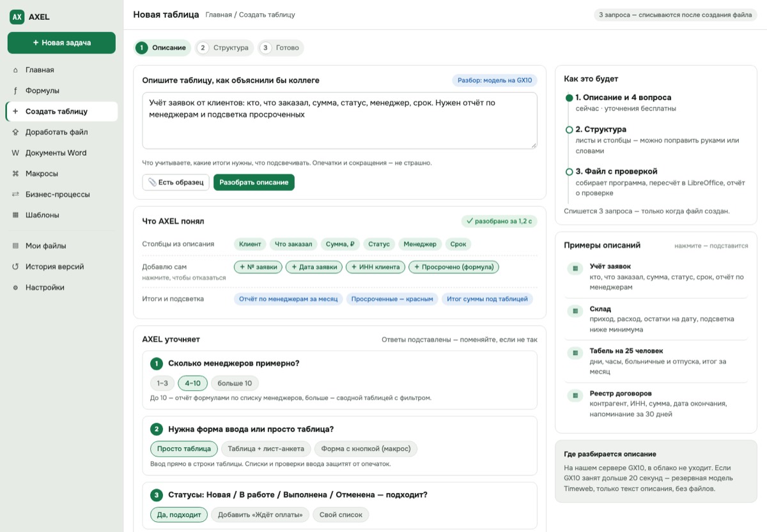Choose Просто таблица option
Image resolution: width=767 pixels, height=532 pixels.
[x=184, y=449]
